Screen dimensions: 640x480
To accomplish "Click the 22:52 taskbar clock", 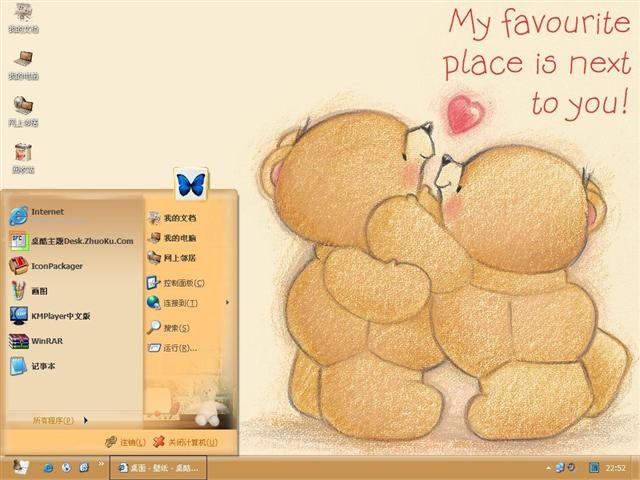I will pos(616,468).
